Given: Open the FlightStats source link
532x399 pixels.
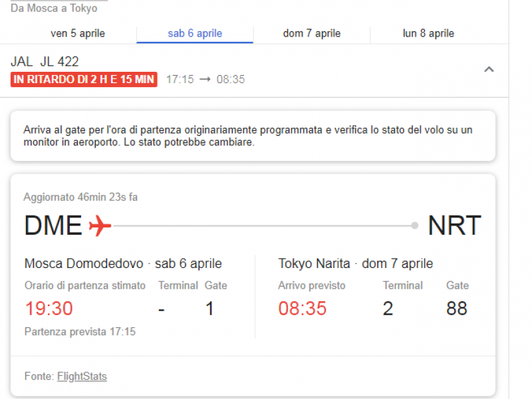Looking at the screenshot, I should coord(82,376).
